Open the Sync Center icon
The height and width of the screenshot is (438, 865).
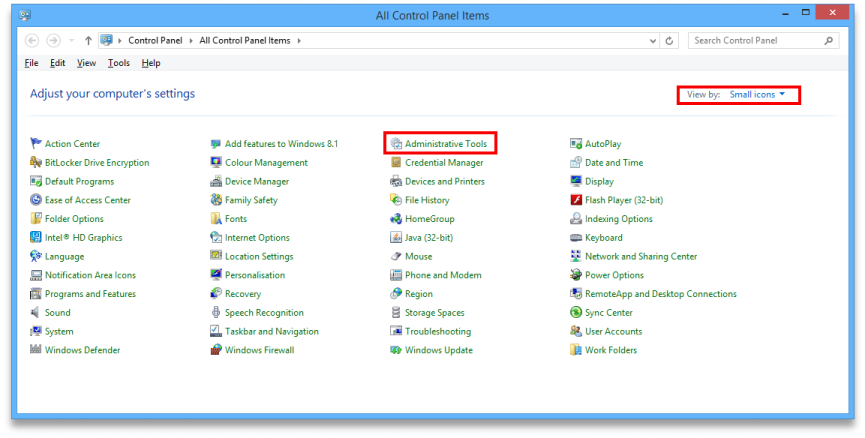coord(576,313)
